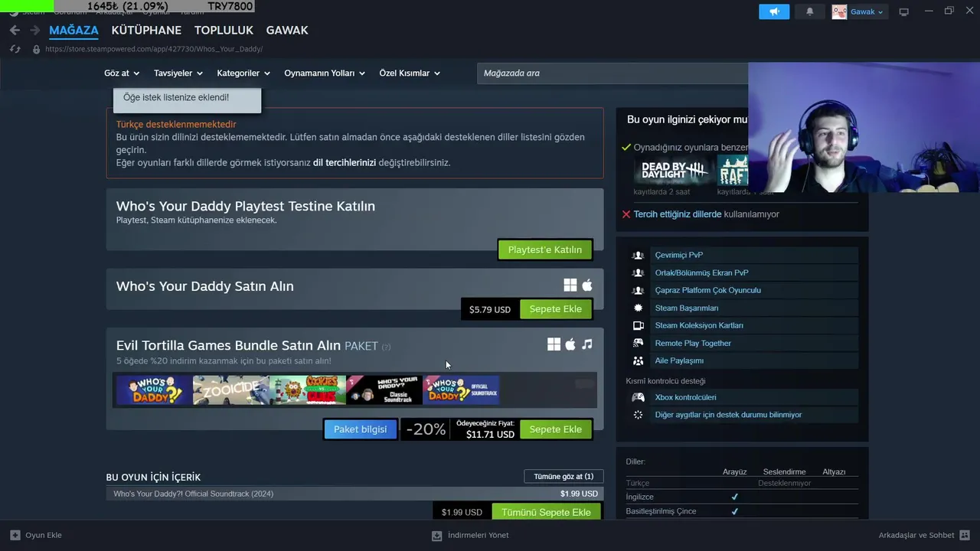This screenshot has width=980, height=551.
Task: Expand the Kategoriler dropdown
Action: coord(243,73)
